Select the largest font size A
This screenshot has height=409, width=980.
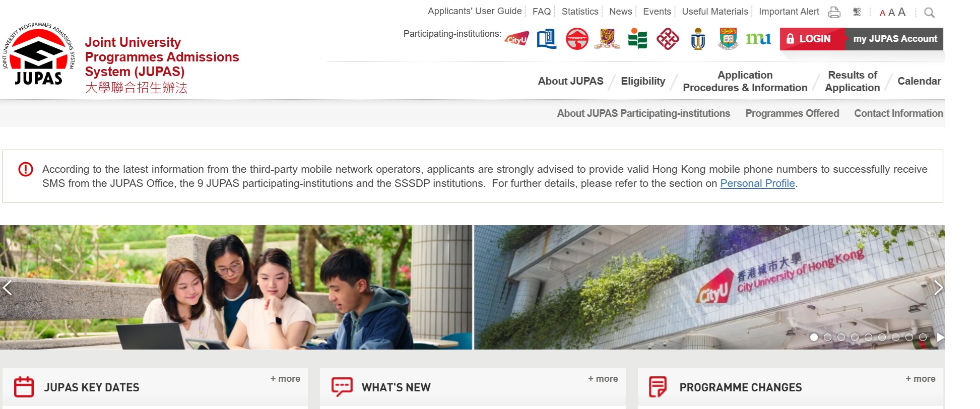(x=902, y=12)
